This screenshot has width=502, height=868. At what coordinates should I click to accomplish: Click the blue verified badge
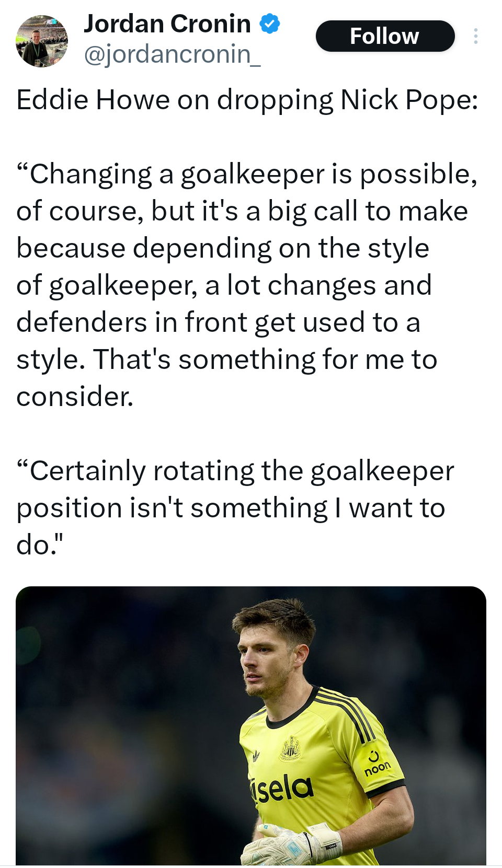(270, 24)
